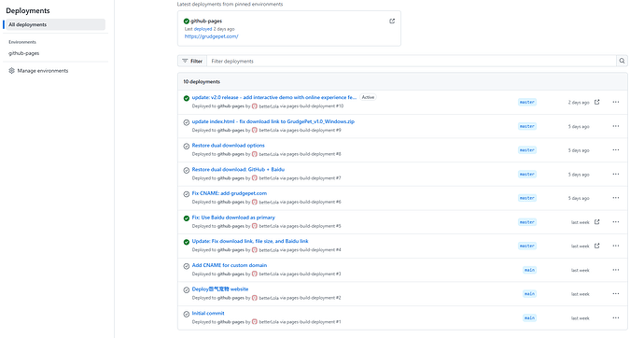Screen dimensions: 644x338
Task: Open three-dot menu for 'update index.html' deployment
Action: [x=616, y=126]
